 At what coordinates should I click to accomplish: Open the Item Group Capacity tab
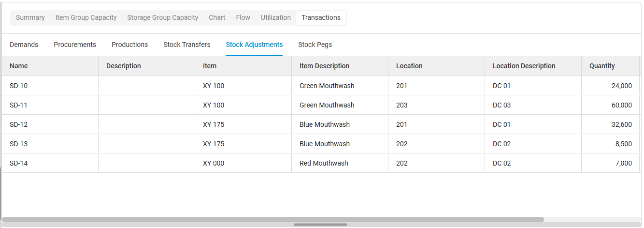pos(86,17)
